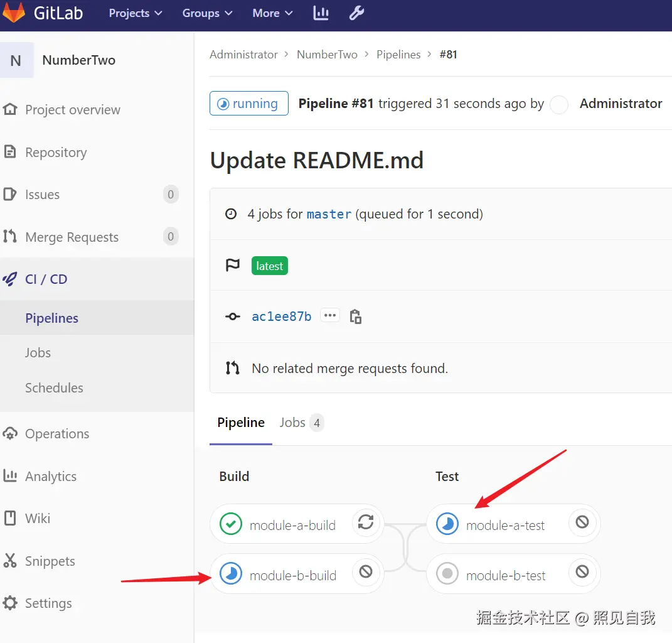This screenshot has width=672, height=643.
Task: Click the module-a-build passed status icon
Action: 231,524
